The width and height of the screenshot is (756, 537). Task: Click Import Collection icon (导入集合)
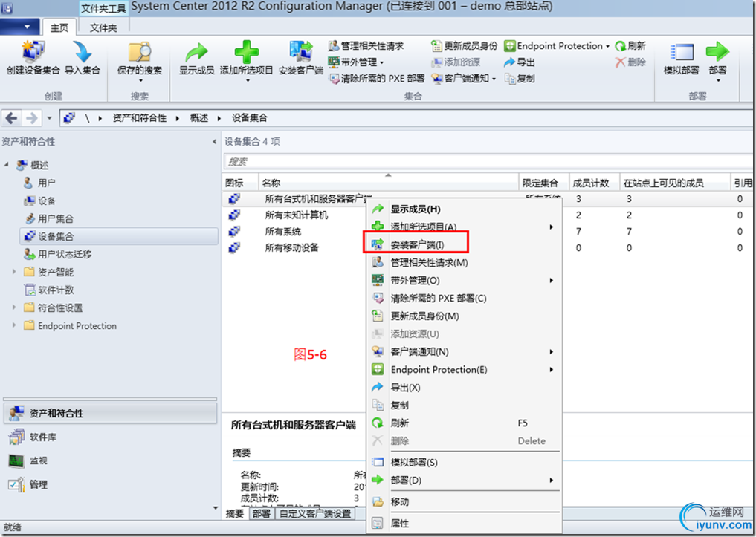click(83, 51)
